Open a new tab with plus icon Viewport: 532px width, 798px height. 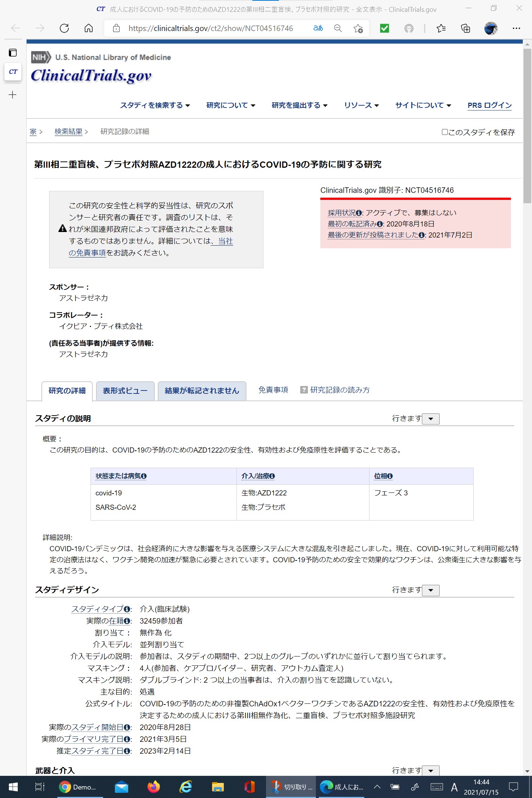[x=13, y=95]
